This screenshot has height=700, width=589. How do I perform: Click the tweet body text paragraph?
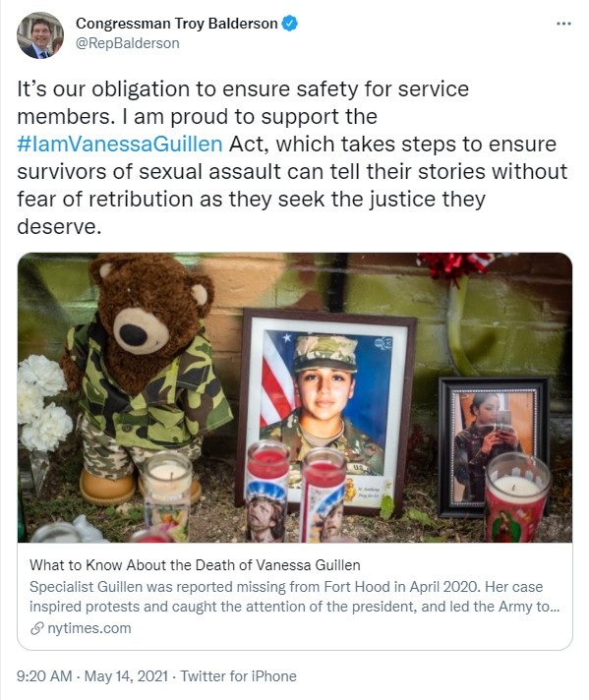tap(292, 157)
